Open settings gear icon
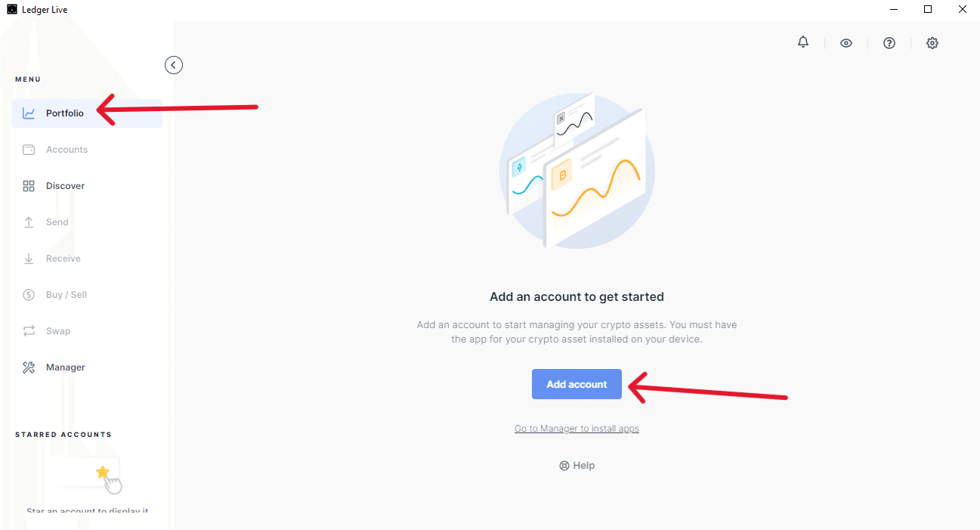This screenshot has width=980, height=530. [932, 43]
